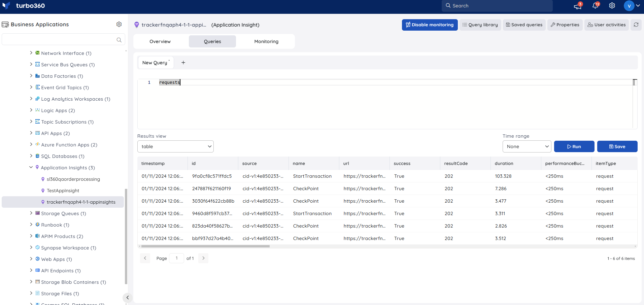
Task: Open the top-bar settings gear
Action: (x=612, y=6)
